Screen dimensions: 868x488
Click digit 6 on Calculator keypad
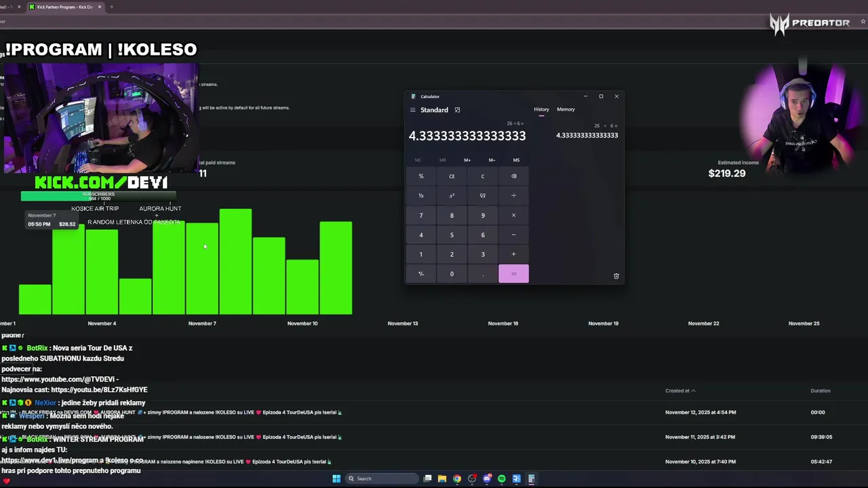coord(483,235)
